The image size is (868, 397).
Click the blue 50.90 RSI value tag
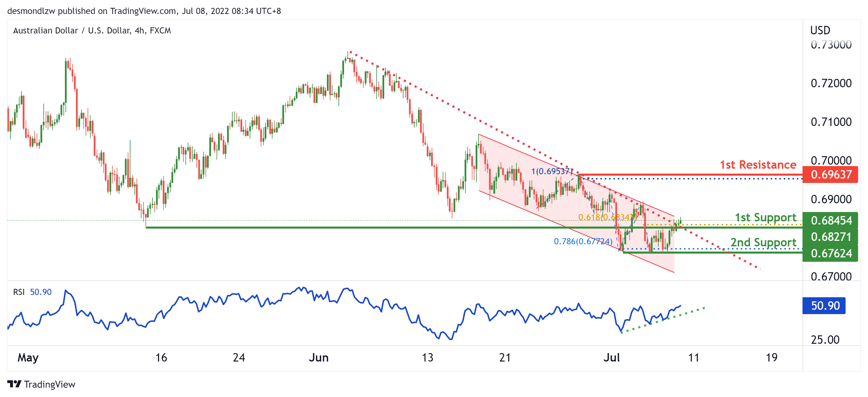coord(824,305)
